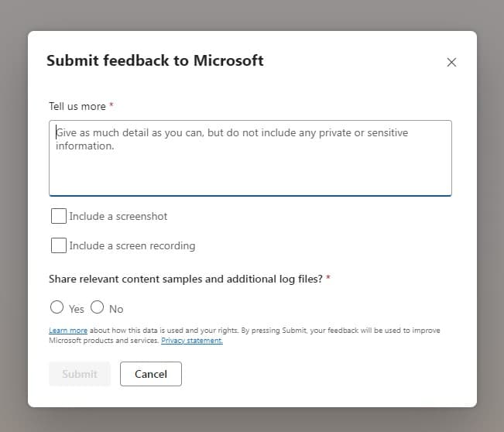Open the Learn more link
The width and height of the screenshot is (504, 432).
pos(68,331)
